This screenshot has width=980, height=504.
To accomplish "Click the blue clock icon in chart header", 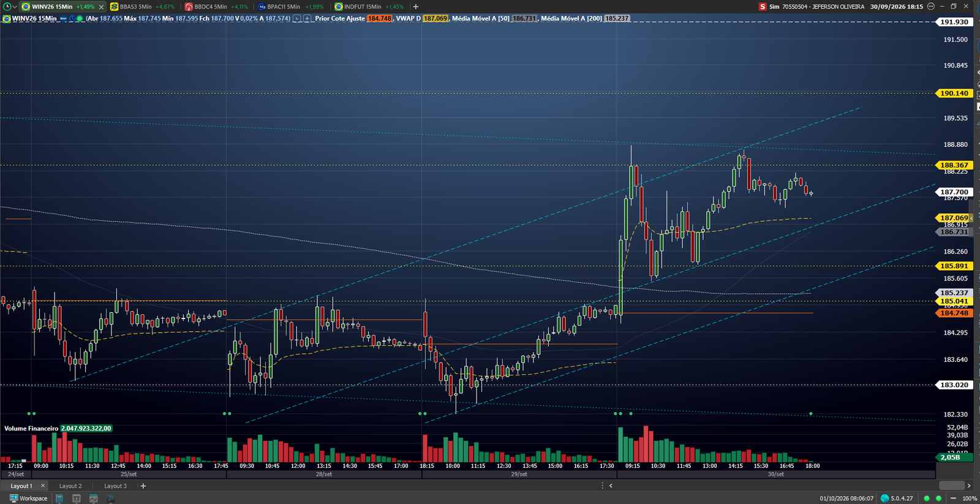I will (72, 18).
